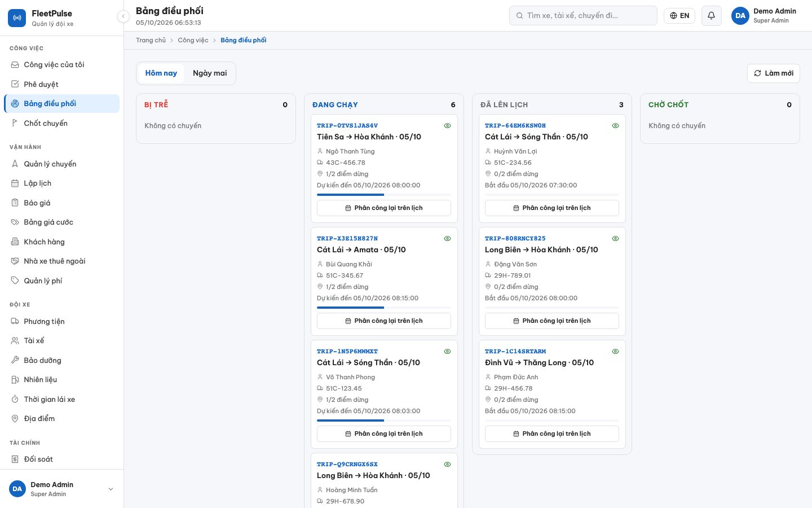Click the Nhà xe thuê ngoài handshake icon

[x=15, y=261]
